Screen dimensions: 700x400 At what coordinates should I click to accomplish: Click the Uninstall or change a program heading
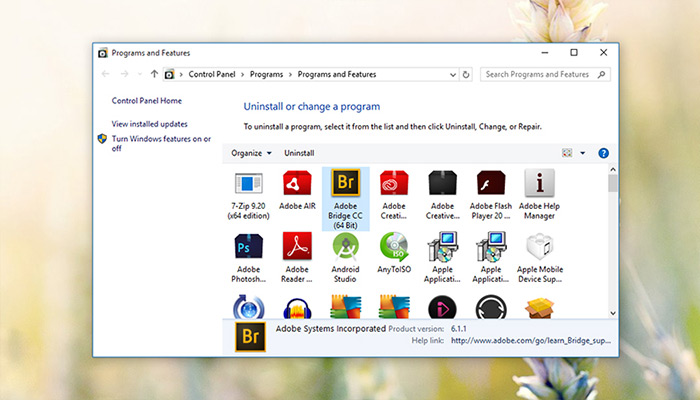pos(312,107)
